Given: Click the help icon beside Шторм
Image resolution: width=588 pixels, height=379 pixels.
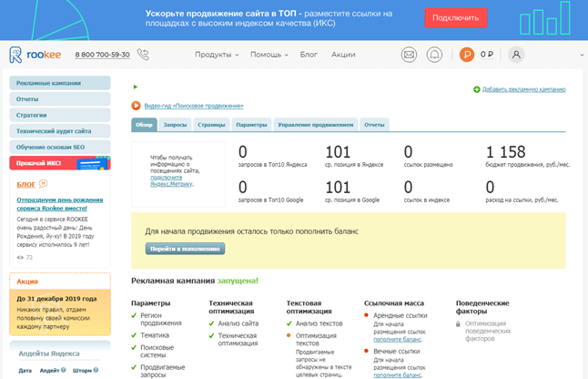Looking at the screenshot, I should tap(96, 370).
